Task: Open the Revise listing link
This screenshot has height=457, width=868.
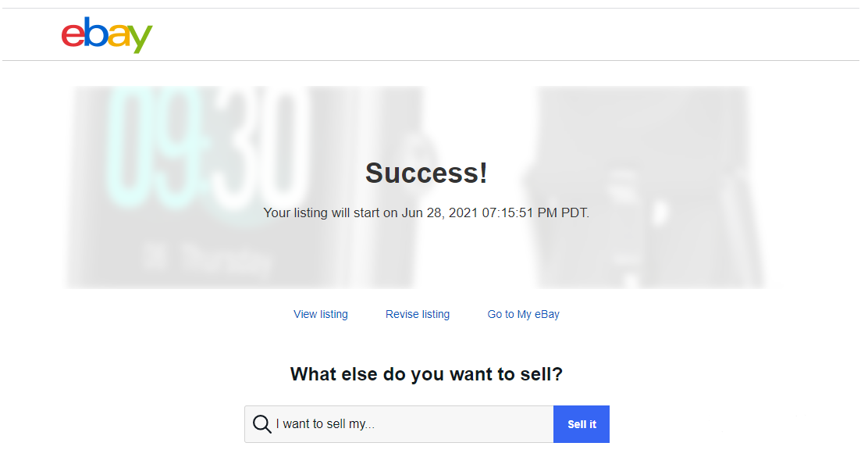Action: (x=418, y=314)
